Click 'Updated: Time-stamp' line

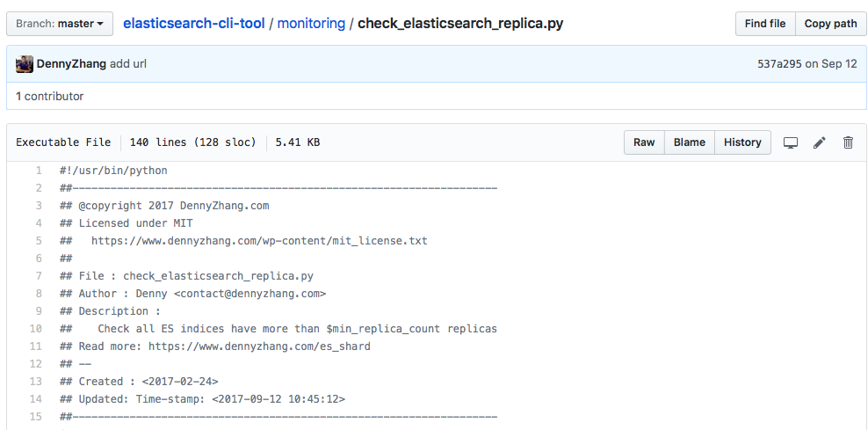click(x=203, y=399)
